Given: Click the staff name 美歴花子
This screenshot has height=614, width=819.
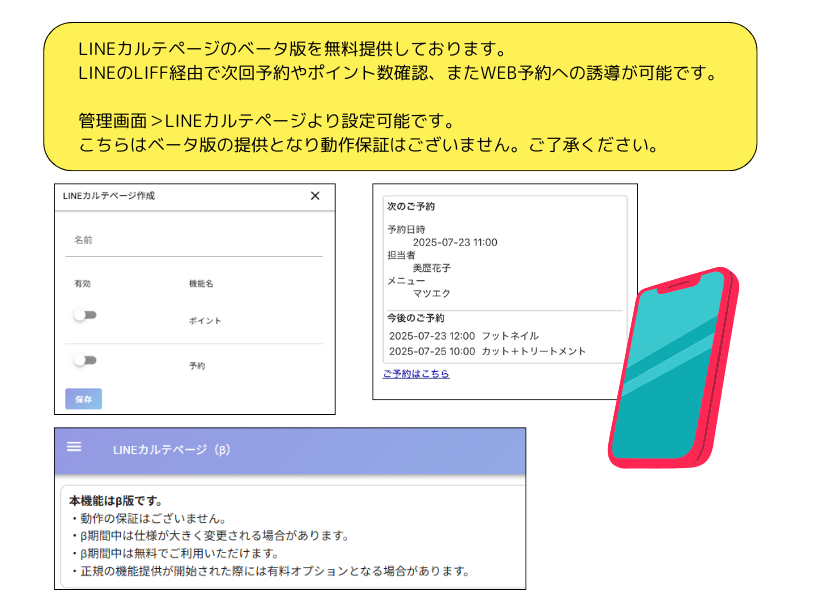Looking at the screenshot, I should tap(431, 268).
